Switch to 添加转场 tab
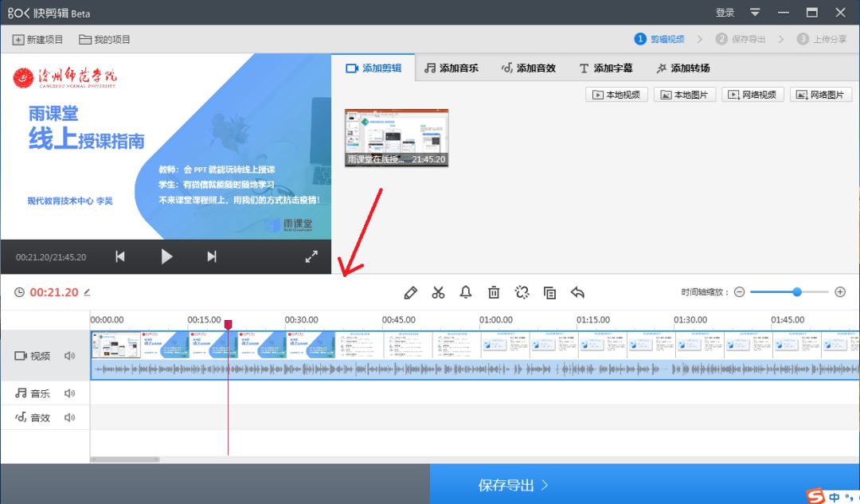The height and width of the screenshot is (504, 860). [x=683, y=68]
